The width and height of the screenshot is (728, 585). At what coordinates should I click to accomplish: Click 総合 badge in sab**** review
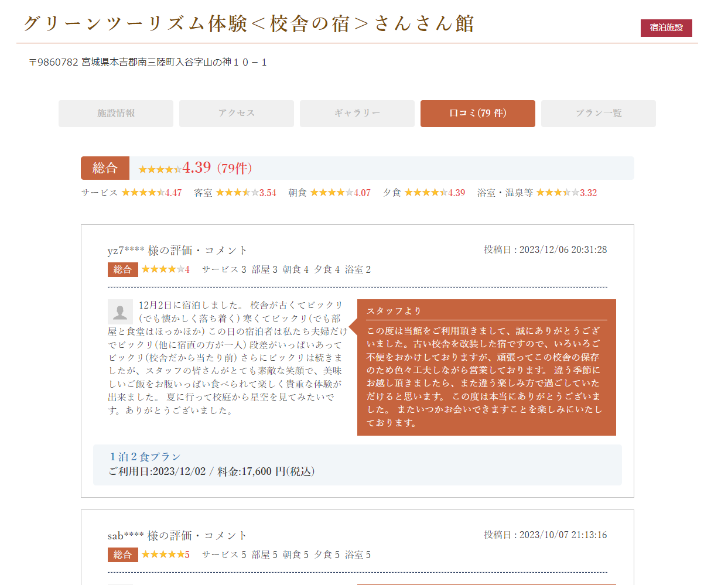coord(123,555)
